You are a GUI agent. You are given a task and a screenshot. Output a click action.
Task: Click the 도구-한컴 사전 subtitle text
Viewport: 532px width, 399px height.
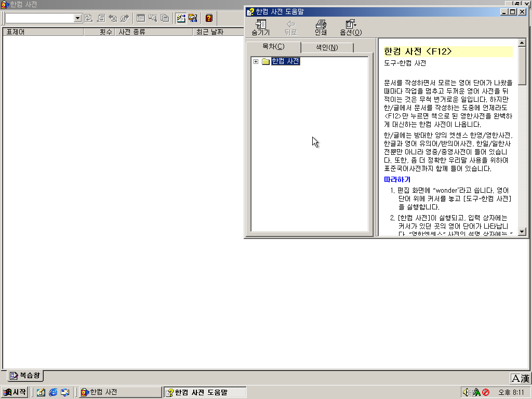[405, 63]
